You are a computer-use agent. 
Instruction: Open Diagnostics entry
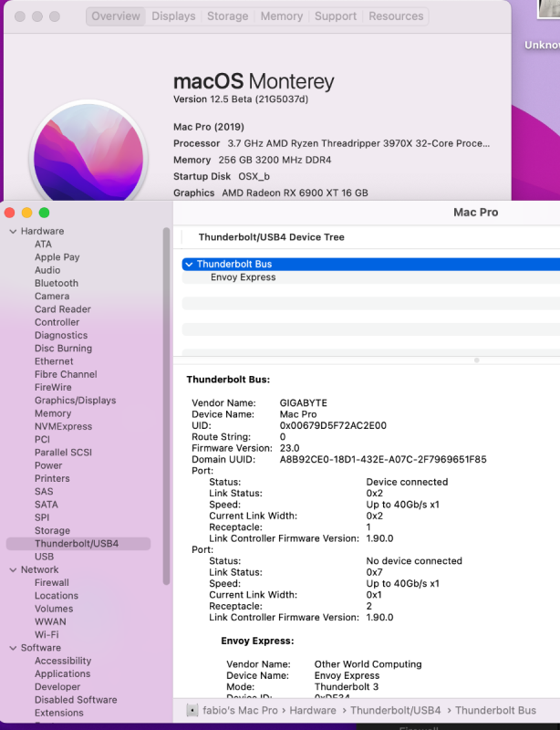point(61,335)
